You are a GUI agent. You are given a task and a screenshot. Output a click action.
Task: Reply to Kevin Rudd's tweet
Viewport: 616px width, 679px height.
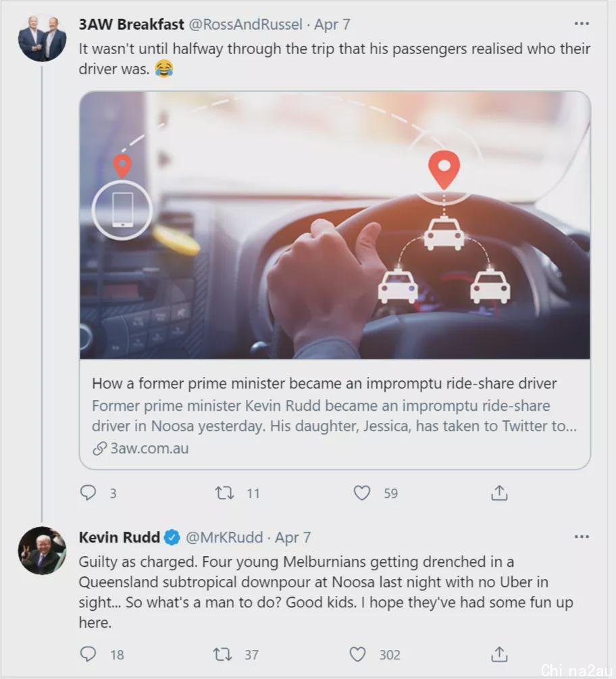[x=88, y=654]
